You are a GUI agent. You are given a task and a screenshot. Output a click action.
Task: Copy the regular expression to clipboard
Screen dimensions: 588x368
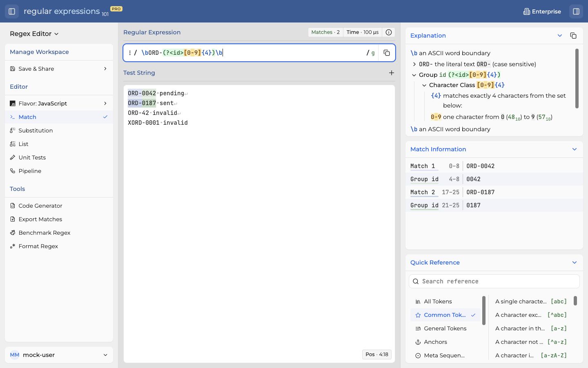387,53
